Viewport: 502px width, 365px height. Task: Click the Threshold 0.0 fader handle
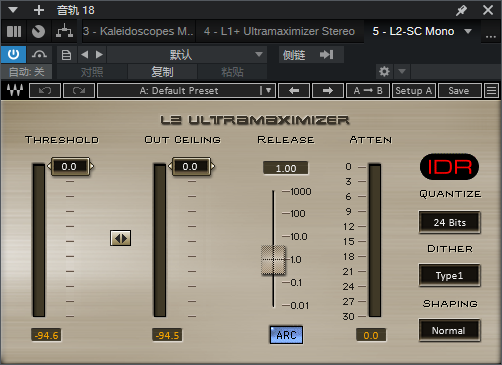pos(70,166)
